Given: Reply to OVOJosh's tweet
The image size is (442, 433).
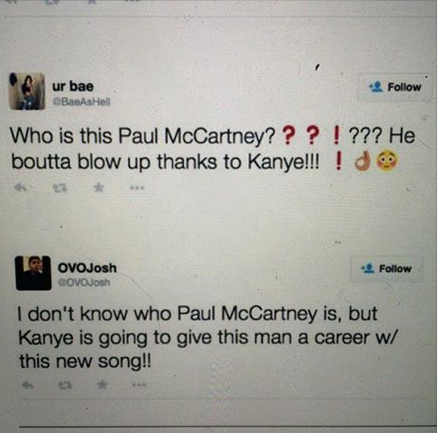Looking at the screenshot, I should (x=28, y=385).
